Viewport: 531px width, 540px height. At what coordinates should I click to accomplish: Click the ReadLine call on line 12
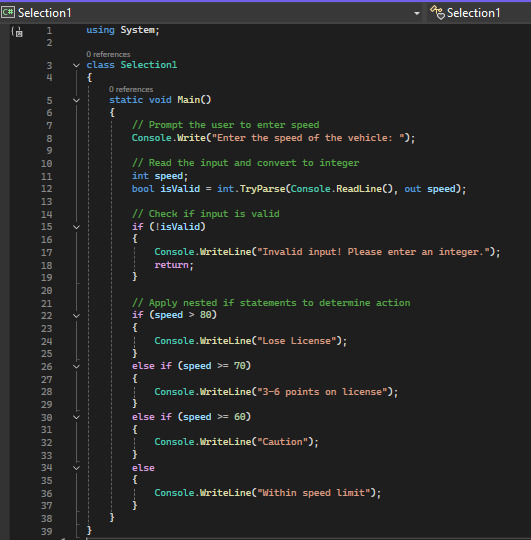[359, 189]
